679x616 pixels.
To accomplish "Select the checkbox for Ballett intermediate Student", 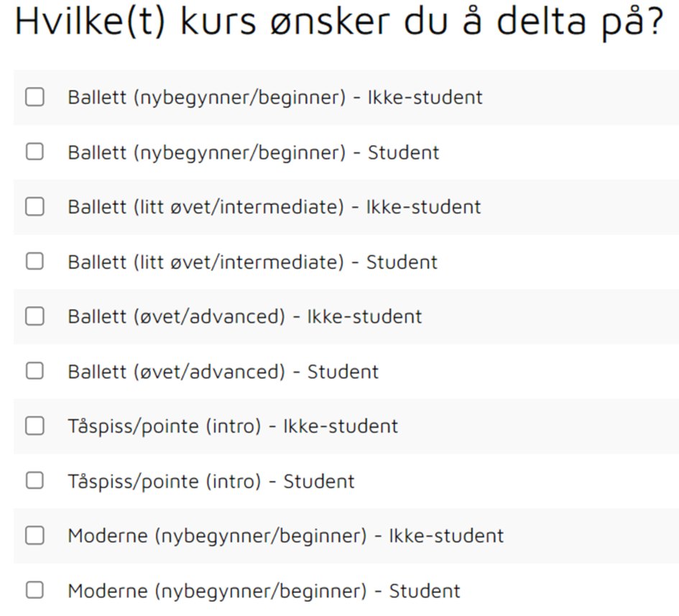I will pyautogui.click(x=34, y=262).
